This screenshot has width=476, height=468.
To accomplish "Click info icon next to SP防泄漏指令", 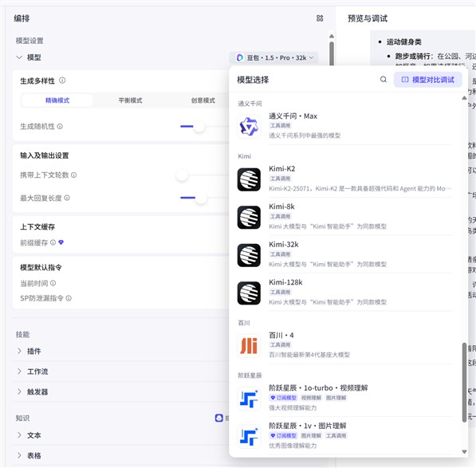I will pyautogui.click(x=69, y=298).
